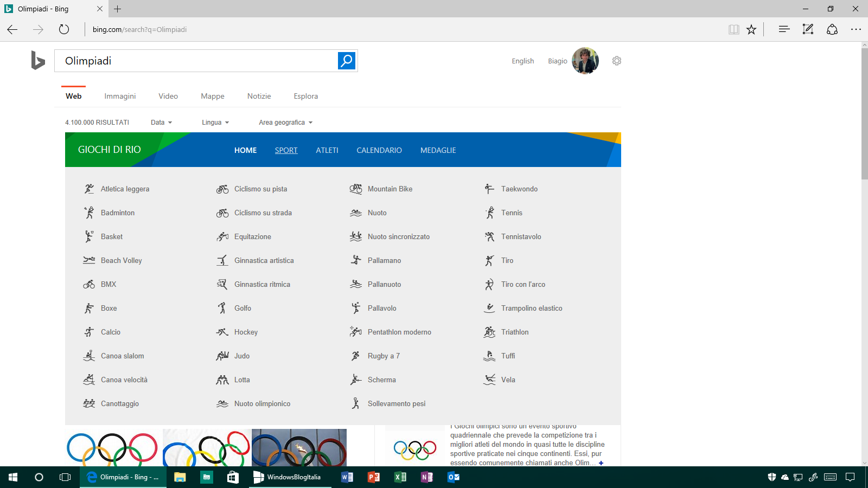Select SPORT in Rio games menu

click(x=286, y=150)
